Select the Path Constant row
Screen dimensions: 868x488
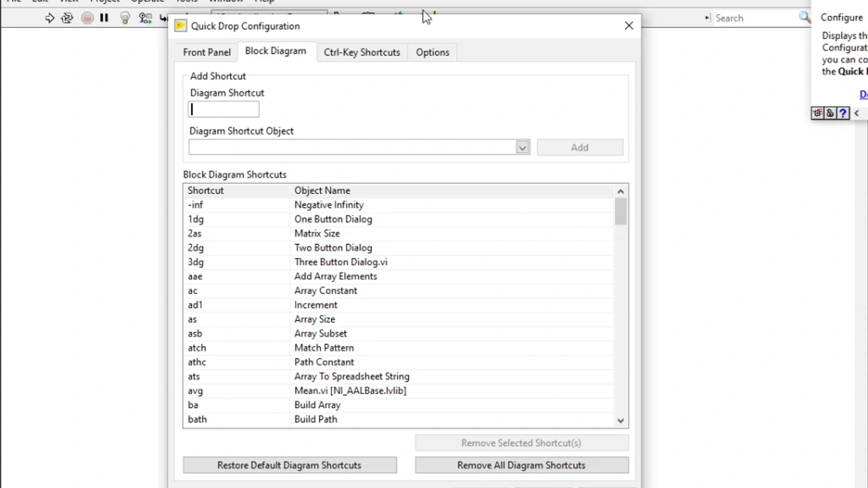coord(399,362)
